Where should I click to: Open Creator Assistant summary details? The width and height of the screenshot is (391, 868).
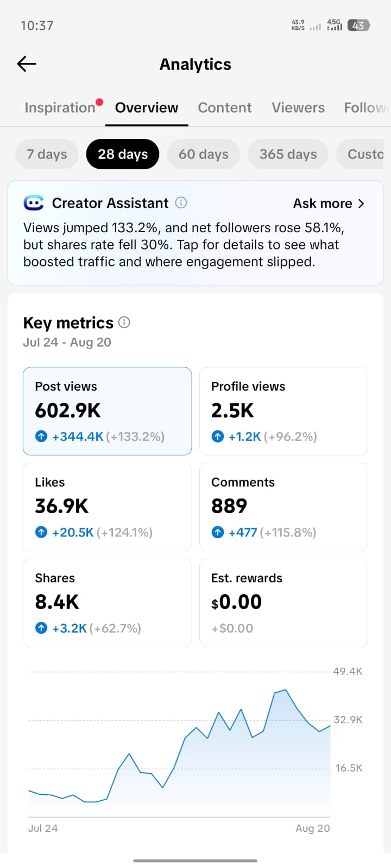[184, 245]
